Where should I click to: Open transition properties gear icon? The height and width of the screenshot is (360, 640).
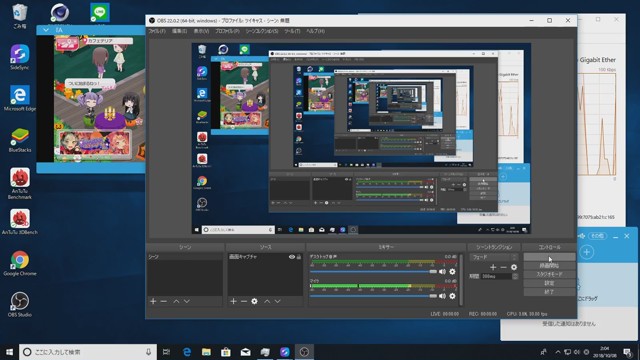pos(514,267)
